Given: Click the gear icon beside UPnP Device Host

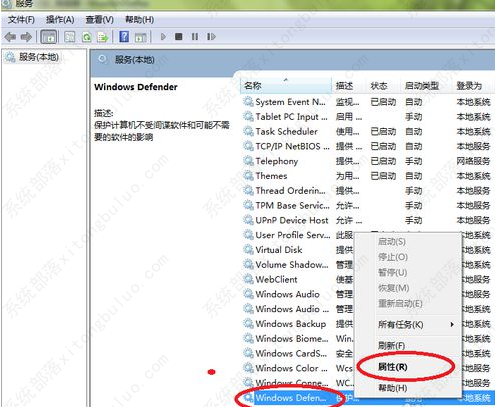Looking at the screenshot, I should (248, 219).
